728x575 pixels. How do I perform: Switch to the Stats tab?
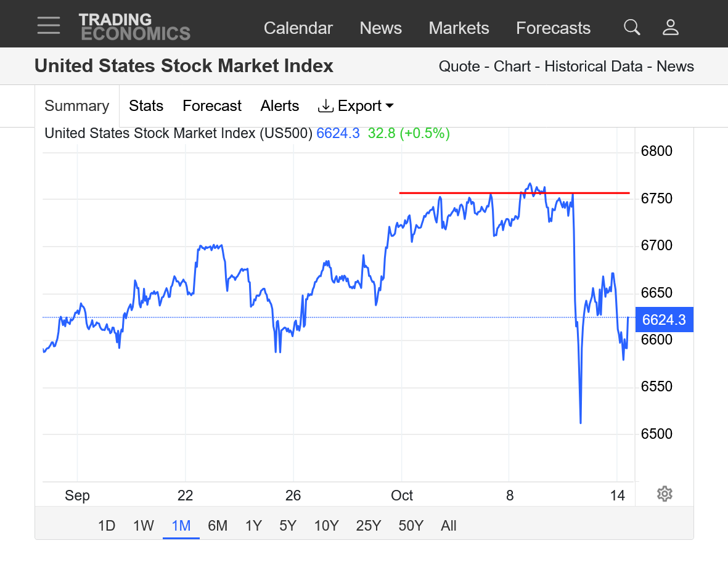[x=146, y=106]
